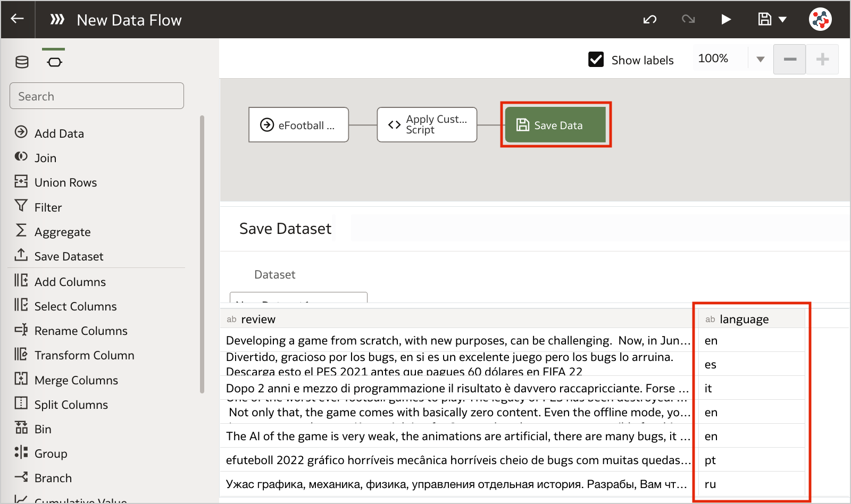
Task: Choose the Merge Columns step
Action: [x=66, y=380]
